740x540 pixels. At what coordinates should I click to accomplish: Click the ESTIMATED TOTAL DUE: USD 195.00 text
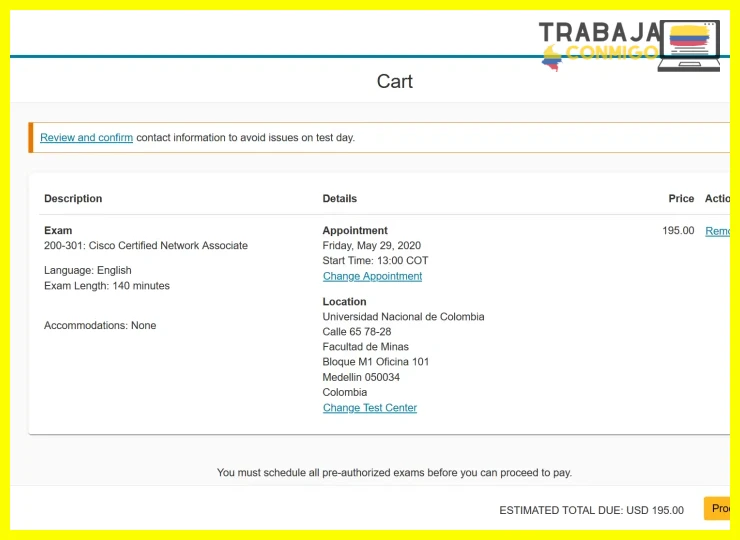pyautogui.click(x=591, y=510)
